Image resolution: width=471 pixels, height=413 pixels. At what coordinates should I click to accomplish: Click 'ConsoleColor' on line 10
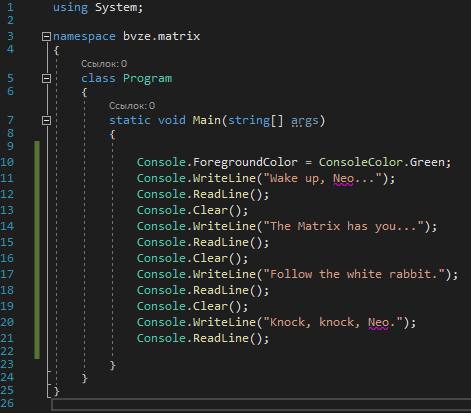[x=361, y=162]
